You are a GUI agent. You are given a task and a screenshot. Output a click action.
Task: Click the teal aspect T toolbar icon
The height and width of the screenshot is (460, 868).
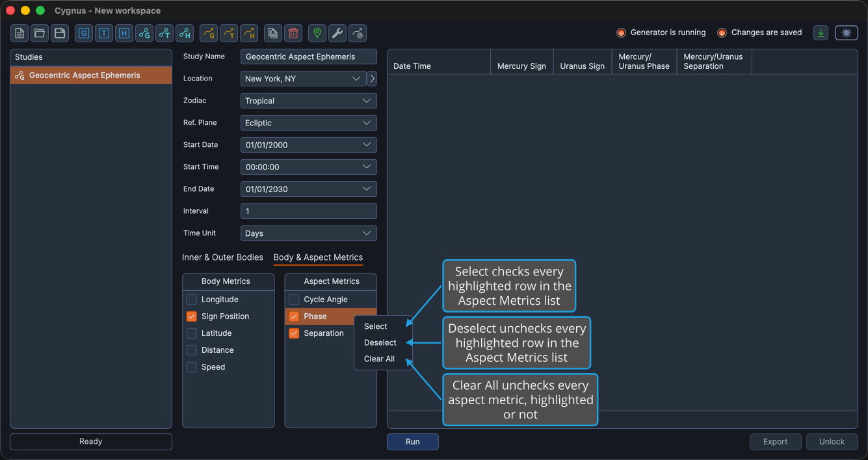pyautogui.click(x=164, y=33)
